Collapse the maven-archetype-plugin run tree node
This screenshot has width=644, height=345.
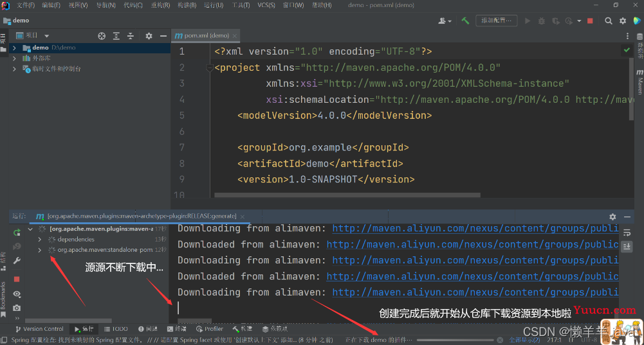[30, 229]
